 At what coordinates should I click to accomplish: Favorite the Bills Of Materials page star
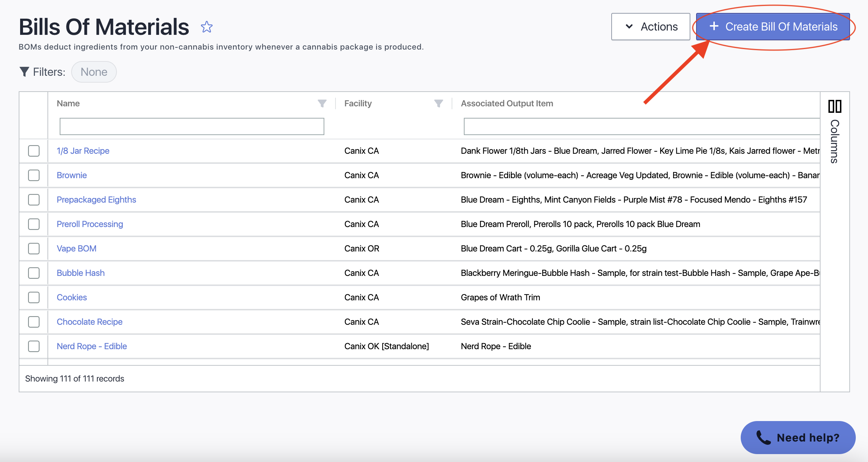pos(207,27)
